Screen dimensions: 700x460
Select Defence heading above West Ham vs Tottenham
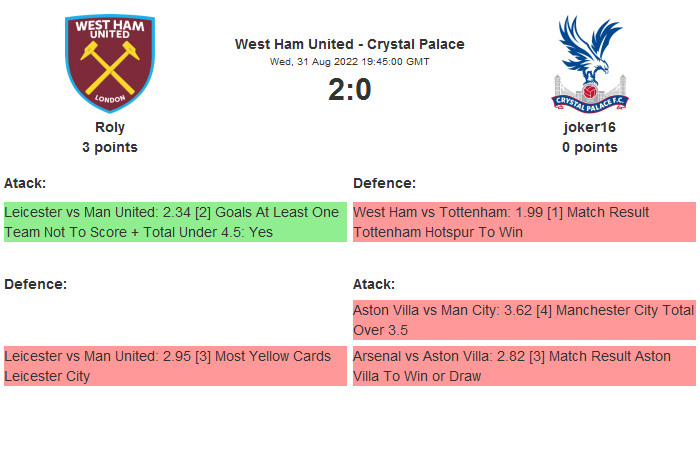[384, 183]
